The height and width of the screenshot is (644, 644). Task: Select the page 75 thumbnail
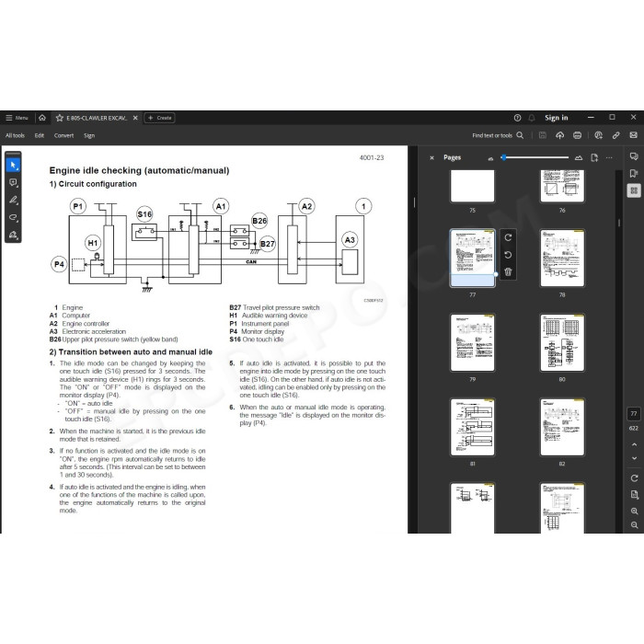[x=472, y=186]
